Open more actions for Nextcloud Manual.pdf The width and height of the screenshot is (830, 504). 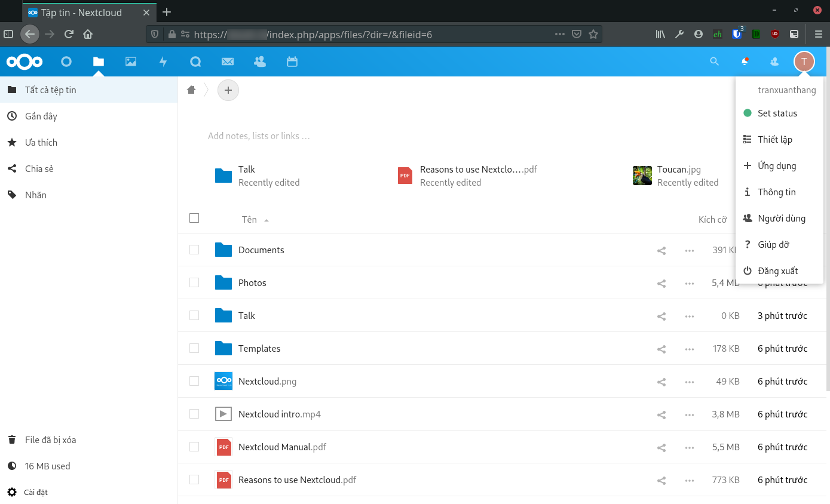point(689,447)
